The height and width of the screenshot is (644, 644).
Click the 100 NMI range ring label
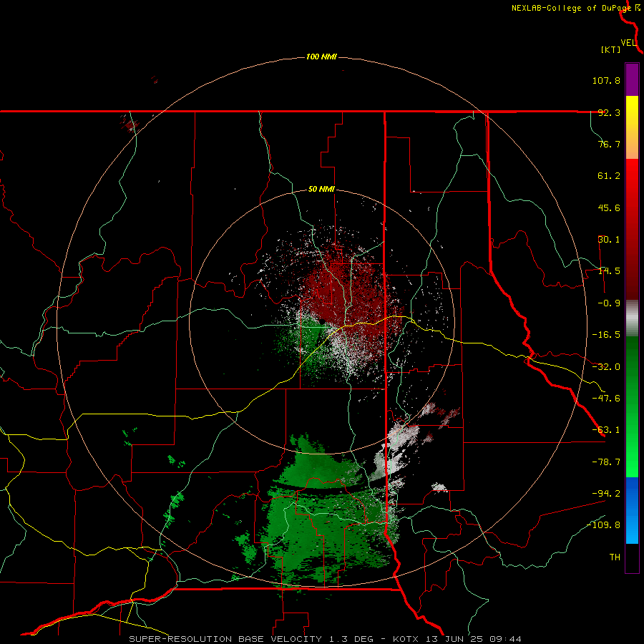pyautogui.click(x=321, y=57)
